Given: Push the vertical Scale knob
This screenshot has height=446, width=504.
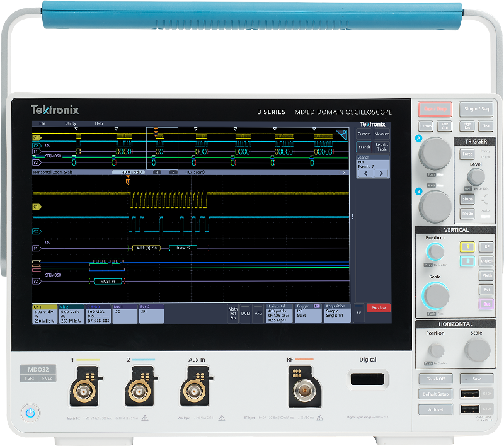Looking at the screenshot, I should pyautogui.click(x=435, y=296).
